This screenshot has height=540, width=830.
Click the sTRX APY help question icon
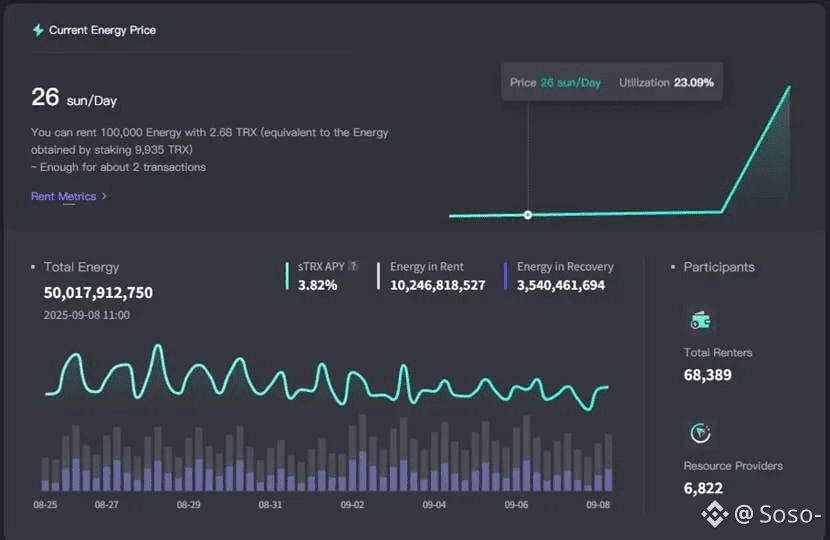pyautogui.click(x=353, y=267)
